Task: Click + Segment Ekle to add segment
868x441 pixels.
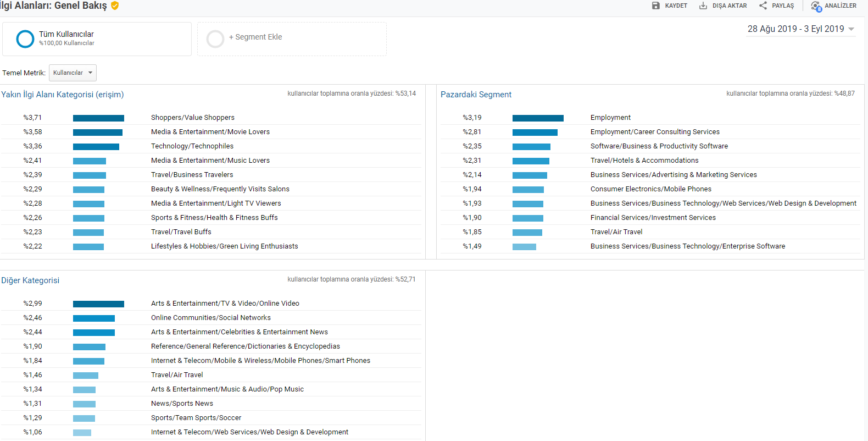Action: pyautogui.click(x=255, y=37)
